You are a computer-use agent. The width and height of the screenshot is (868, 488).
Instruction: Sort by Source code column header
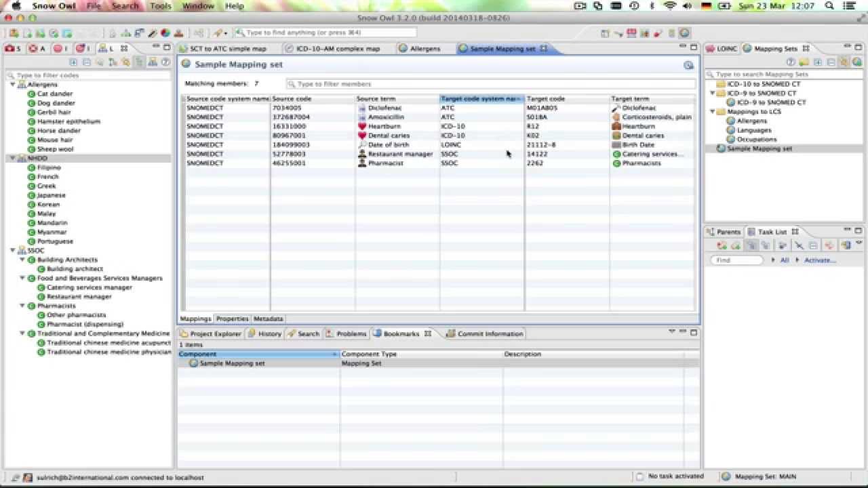click(x=313, y=99)
